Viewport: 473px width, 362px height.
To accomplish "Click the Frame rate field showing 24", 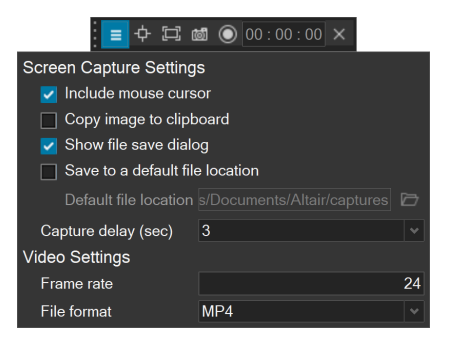I will point(311,284).
